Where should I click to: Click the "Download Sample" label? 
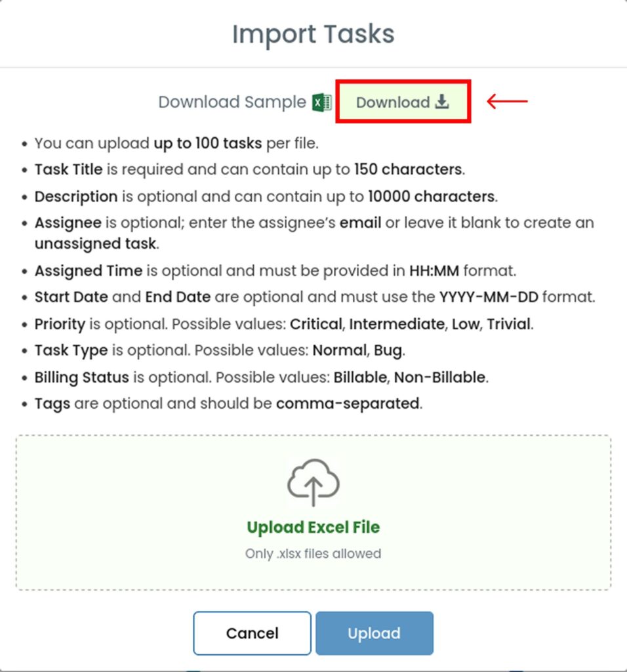click(232, 102)
